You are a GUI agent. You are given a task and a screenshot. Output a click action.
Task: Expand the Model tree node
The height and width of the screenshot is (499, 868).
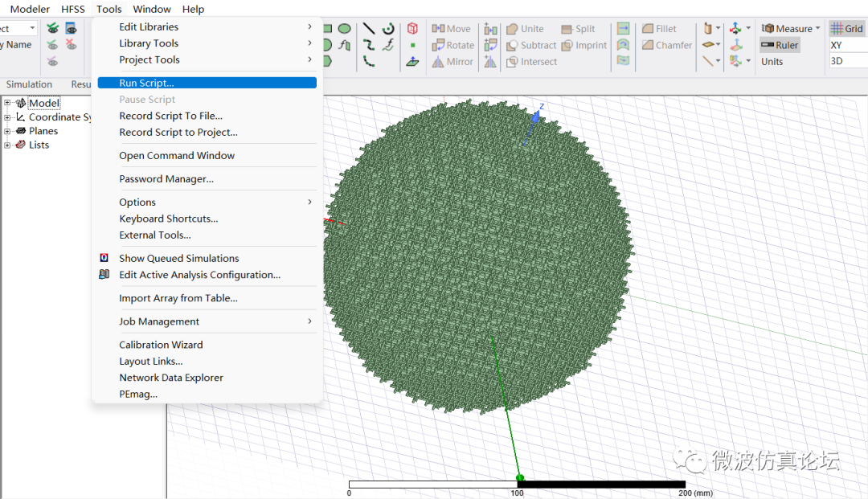click(8, 103)
